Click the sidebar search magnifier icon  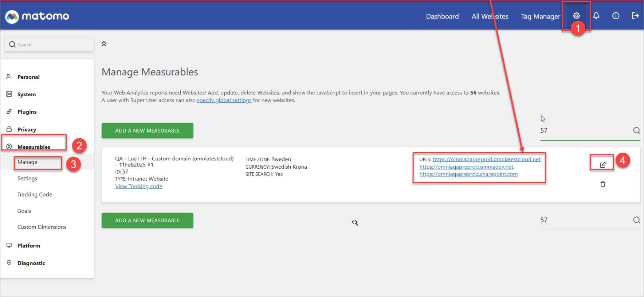tap(12, 44)
